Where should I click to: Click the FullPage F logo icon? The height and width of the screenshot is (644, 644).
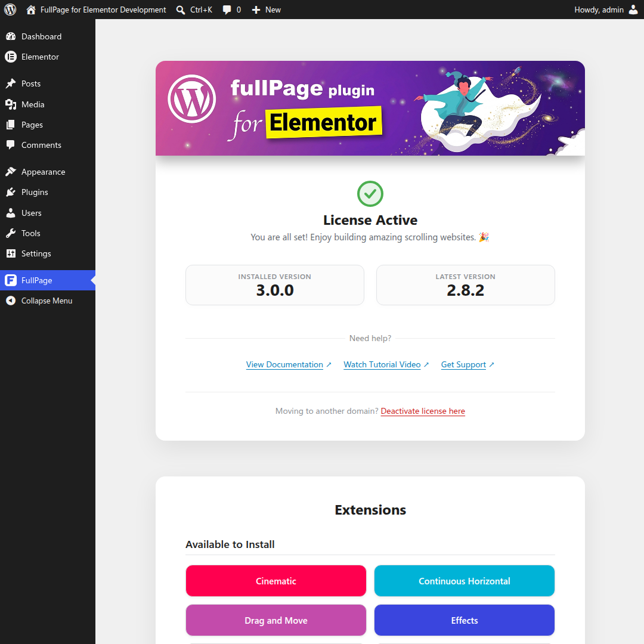(x=11, y=280)
